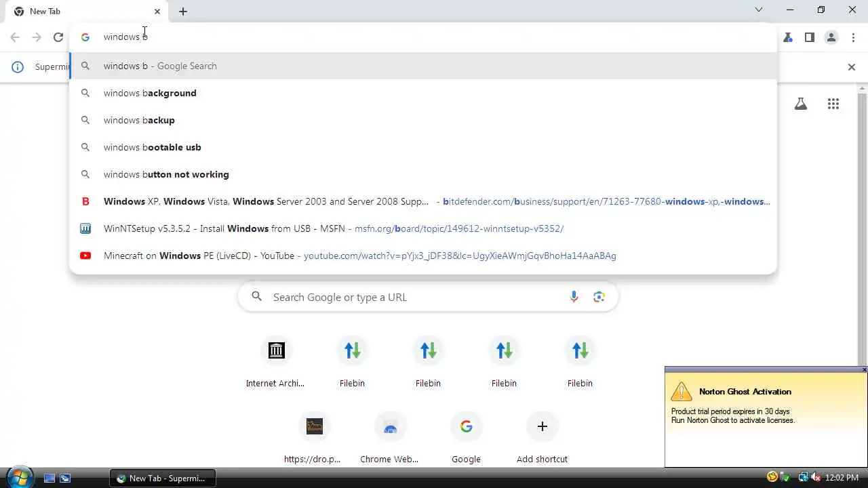Click the info bar information icon
The width and height of the screenshot is (868, 488).
18,66
